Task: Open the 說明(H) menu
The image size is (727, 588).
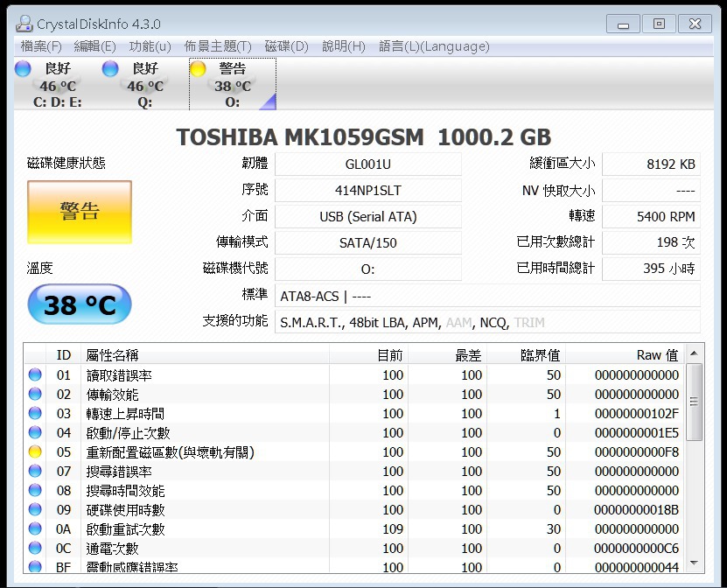Action: click(344, 46)
